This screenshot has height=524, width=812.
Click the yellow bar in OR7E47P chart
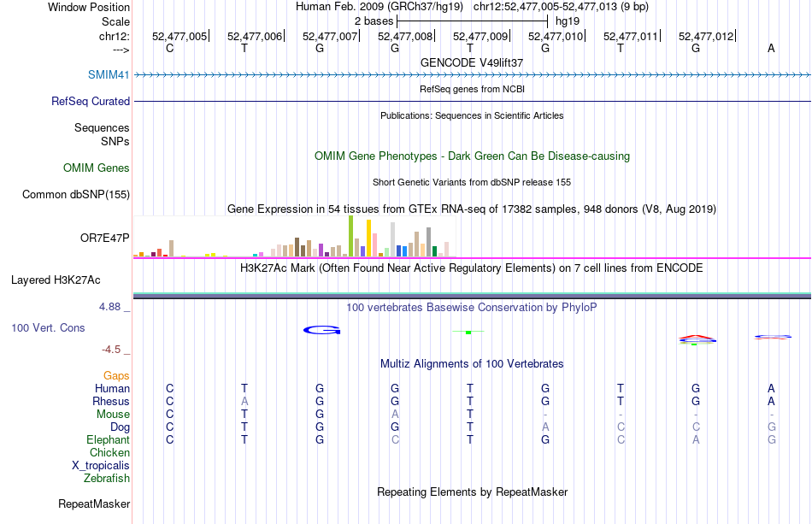pos(368,238)
